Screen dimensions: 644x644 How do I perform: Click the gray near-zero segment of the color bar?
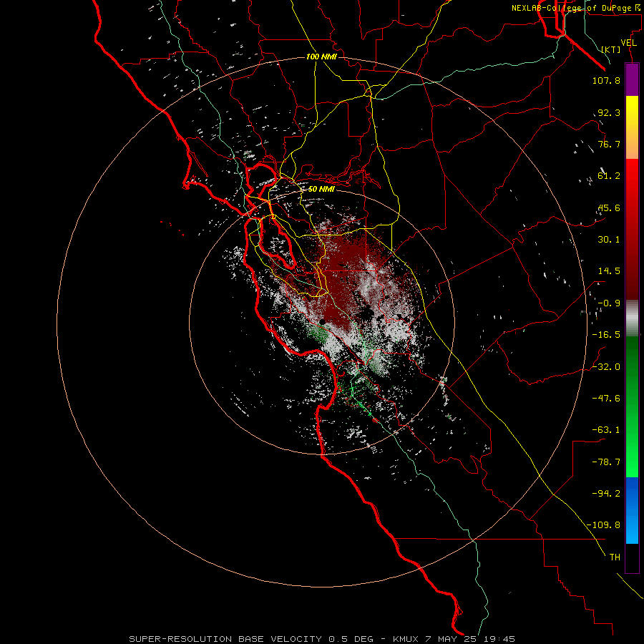tap(632, 318)
